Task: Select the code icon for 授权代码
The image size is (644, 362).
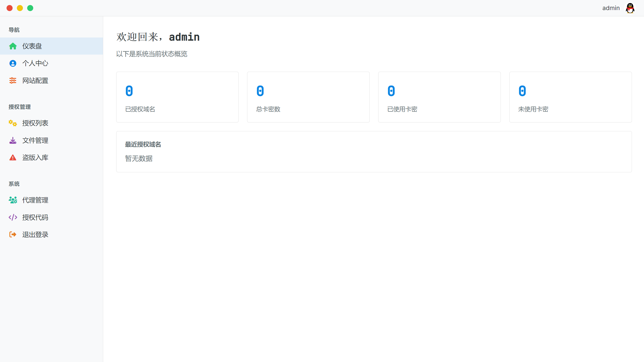Action: click(x=13, y=217)
